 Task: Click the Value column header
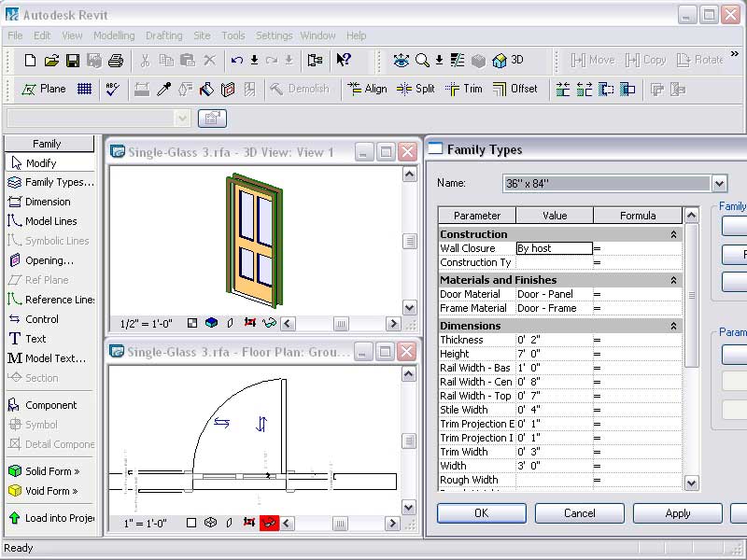tap(555, 216)
